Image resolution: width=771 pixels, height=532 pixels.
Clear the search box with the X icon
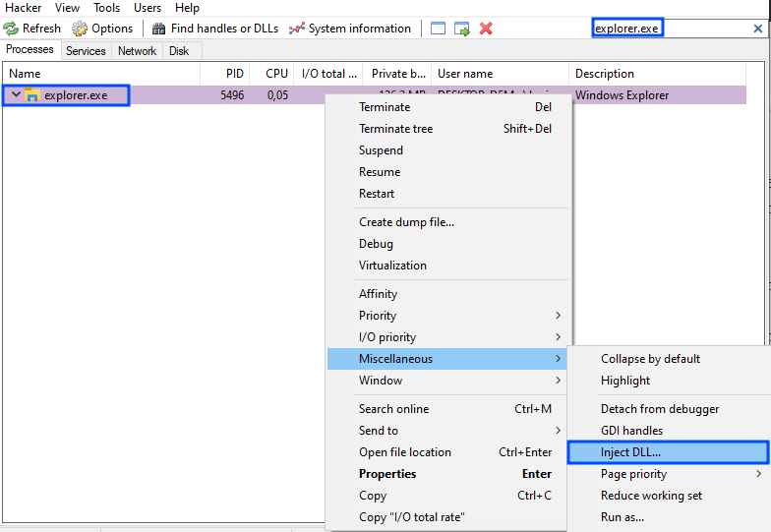(757, 29)
